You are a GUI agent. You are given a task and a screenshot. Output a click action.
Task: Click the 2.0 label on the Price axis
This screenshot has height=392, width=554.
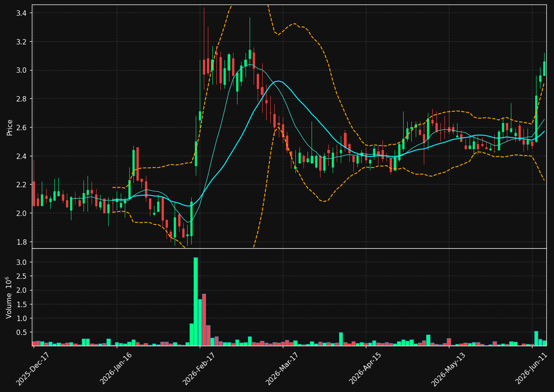[22, 213]
